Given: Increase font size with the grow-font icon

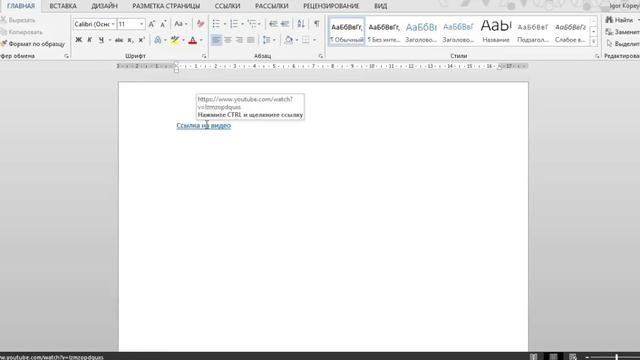Looking at the screenshot, I should (x=151, y=24).
